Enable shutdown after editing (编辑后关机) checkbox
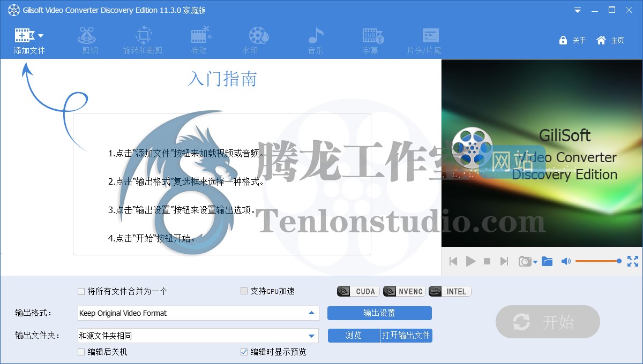Viewport: 643px width, 364px height. [81, 352]
